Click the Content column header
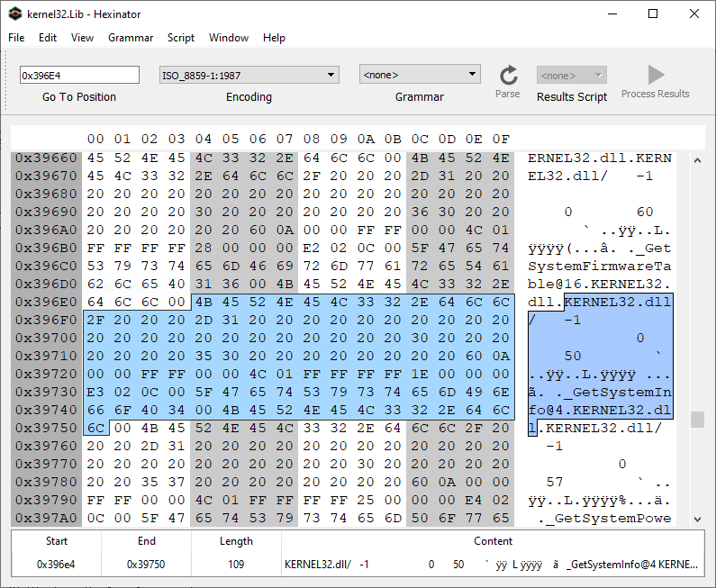The width and height of the screenshot is (716, 588). 494,541
